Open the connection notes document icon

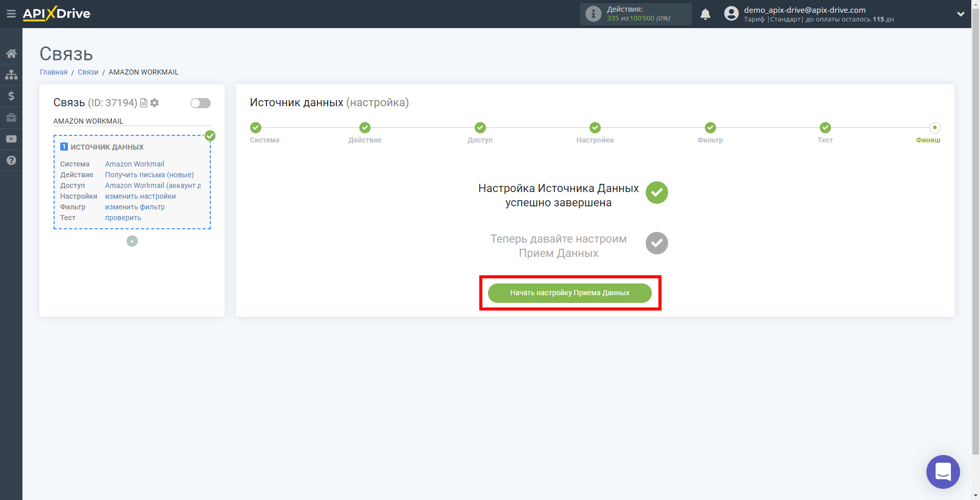(144, 103)
